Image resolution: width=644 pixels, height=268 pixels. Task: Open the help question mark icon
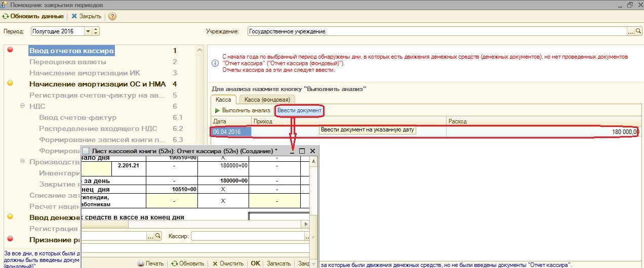pos(112,16)
